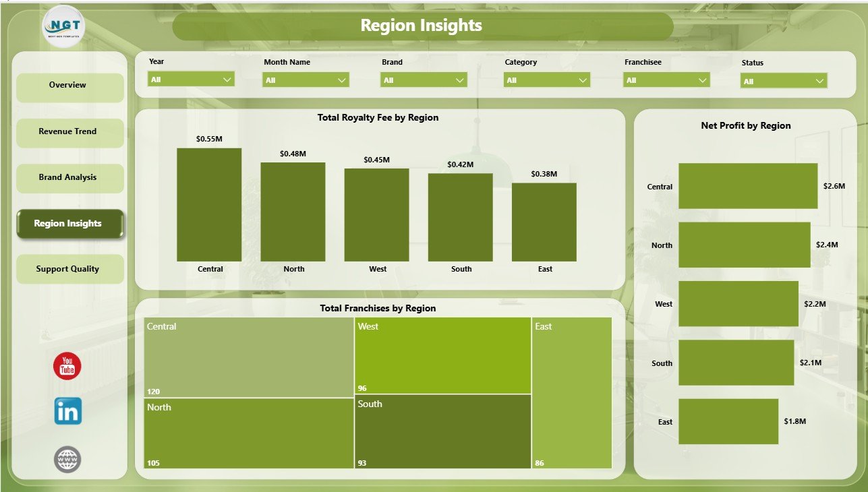Open the Franchisee filter dropdown
Screen dimensions: 868x492
(666, 80)
